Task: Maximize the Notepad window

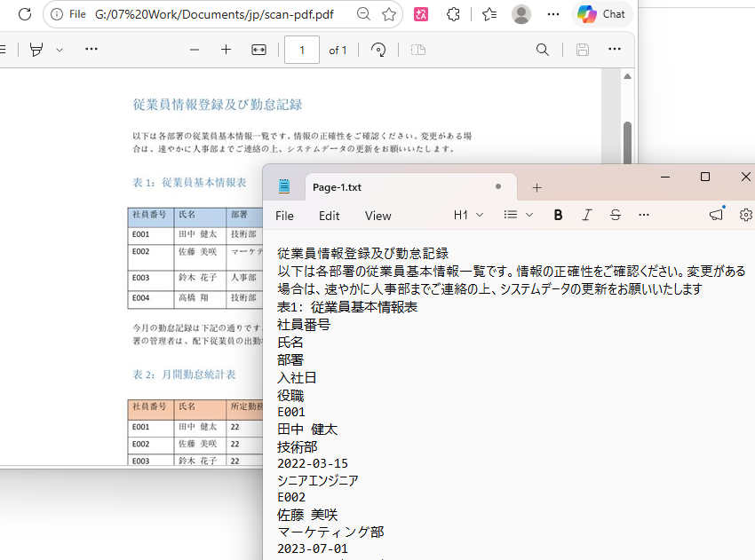Action: pyautogui.click(x=705, y=177)
